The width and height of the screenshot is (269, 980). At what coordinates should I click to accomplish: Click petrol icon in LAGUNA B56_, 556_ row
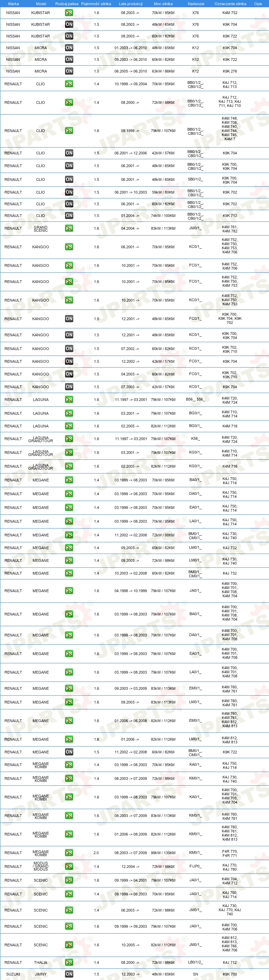69,400
